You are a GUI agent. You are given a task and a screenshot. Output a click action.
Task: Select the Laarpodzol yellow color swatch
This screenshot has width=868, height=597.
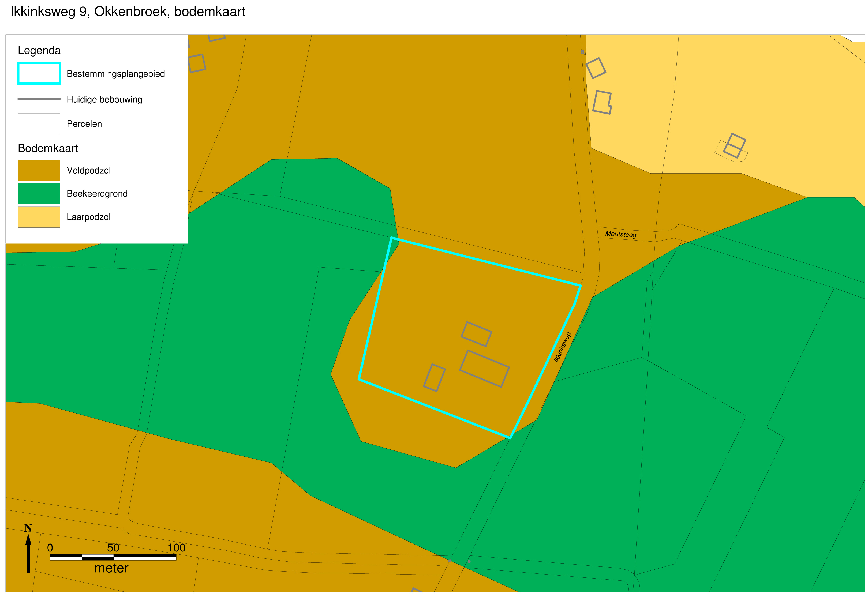39,217
